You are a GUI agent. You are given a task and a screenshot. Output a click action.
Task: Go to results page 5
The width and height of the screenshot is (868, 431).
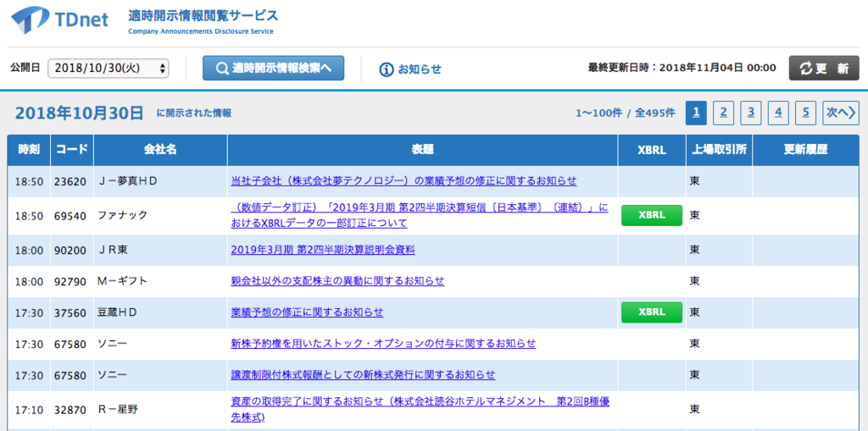(x=805, y=113)
